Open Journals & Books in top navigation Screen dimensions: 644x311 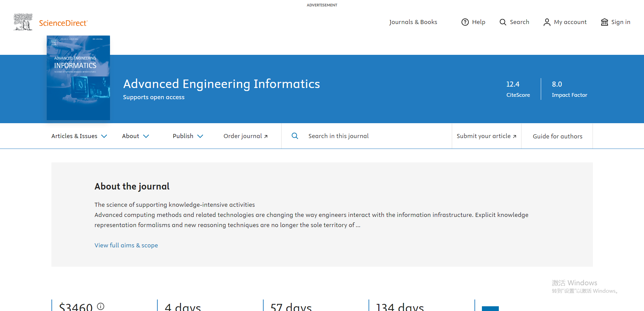coord(413,22)
